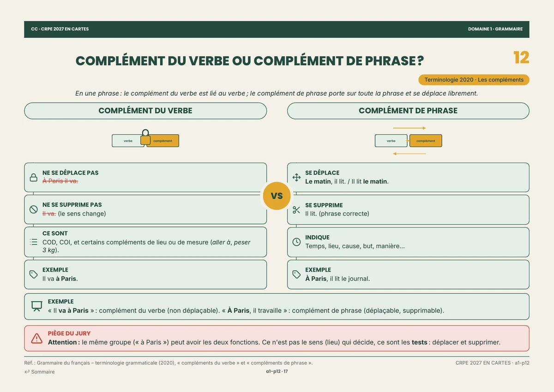
Task: Open the Sommaire link
Action: click(x=40, y=372)
